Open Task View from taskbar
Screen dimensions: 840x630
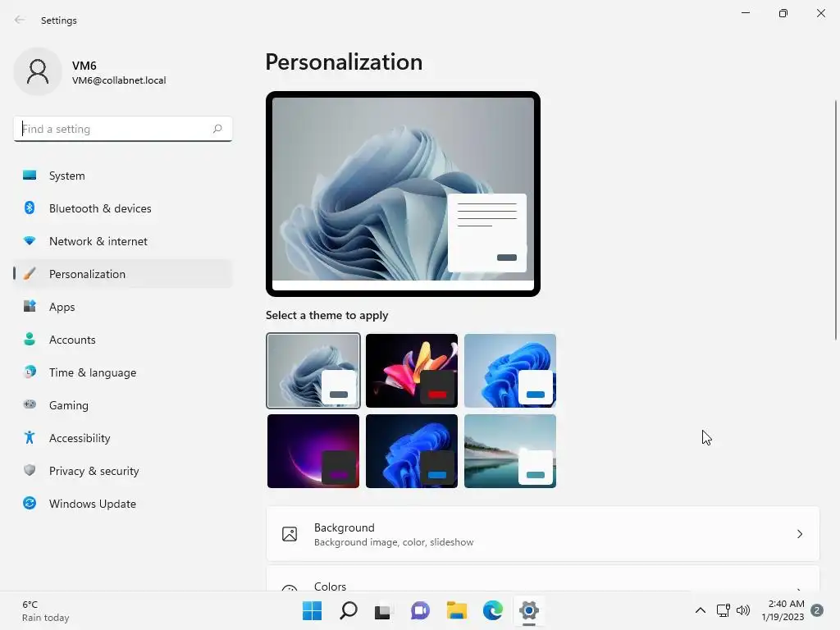pos(384,610)
